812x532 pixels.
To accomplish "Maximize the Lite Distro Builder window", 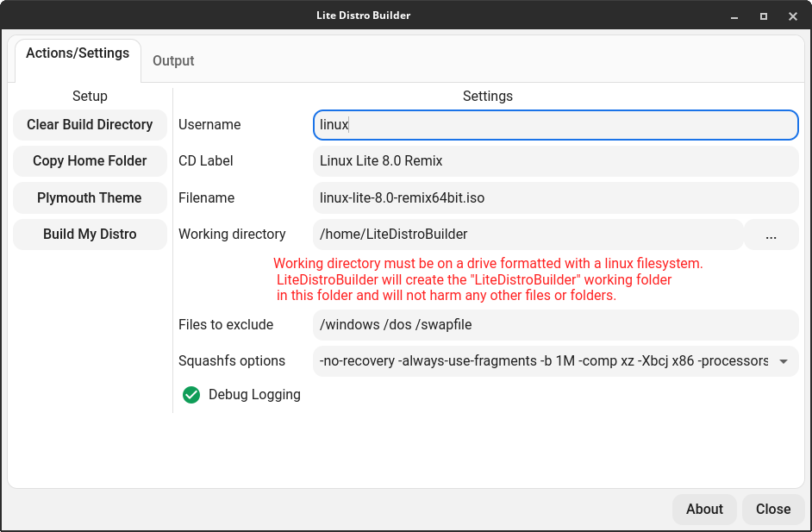I will pos(764,16).
